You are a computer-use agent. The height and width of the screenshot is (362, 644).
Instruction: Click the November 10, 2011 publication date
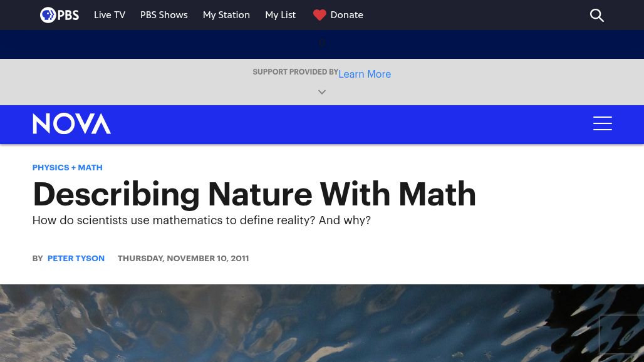coord(183,258)
